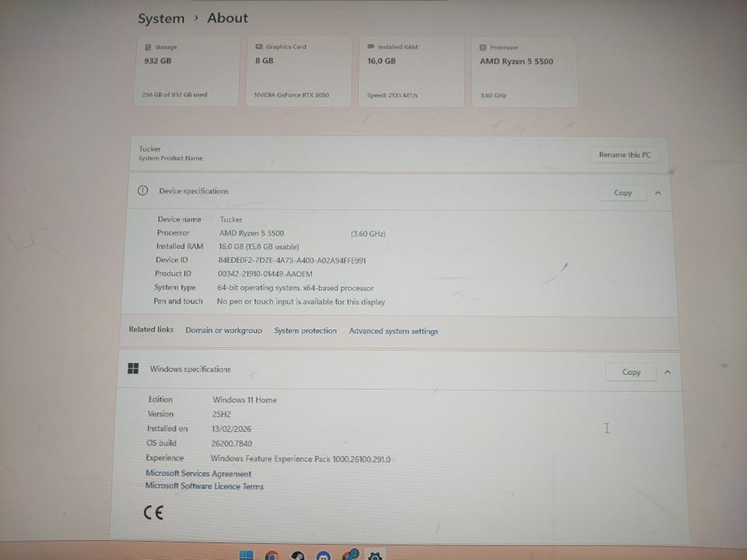
Task: Copy the Windows specifications
Action: 631,373
